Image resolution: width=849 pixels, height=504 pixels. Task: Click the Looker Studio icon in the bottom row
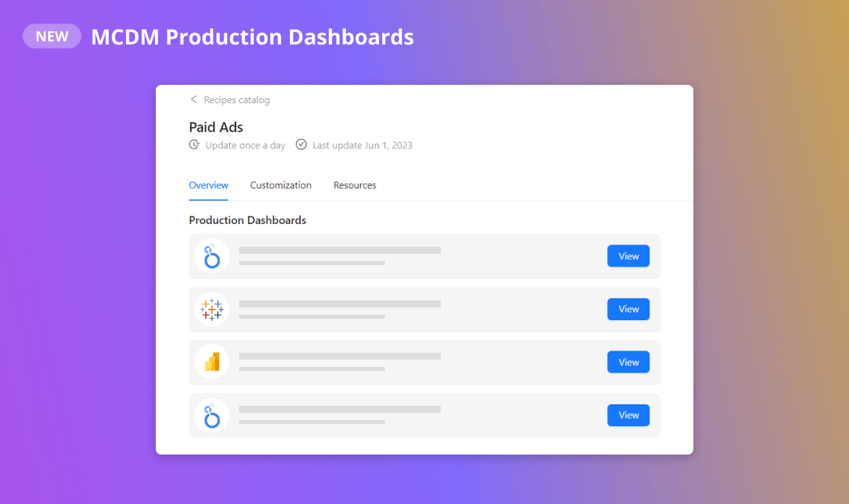tap(212, 415)
